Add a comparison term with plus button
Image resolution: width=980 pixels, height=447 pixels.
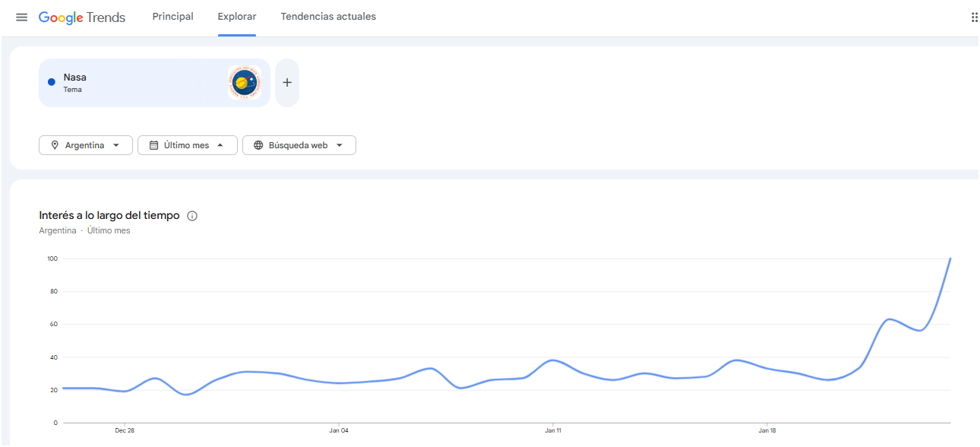click(286, 83)
